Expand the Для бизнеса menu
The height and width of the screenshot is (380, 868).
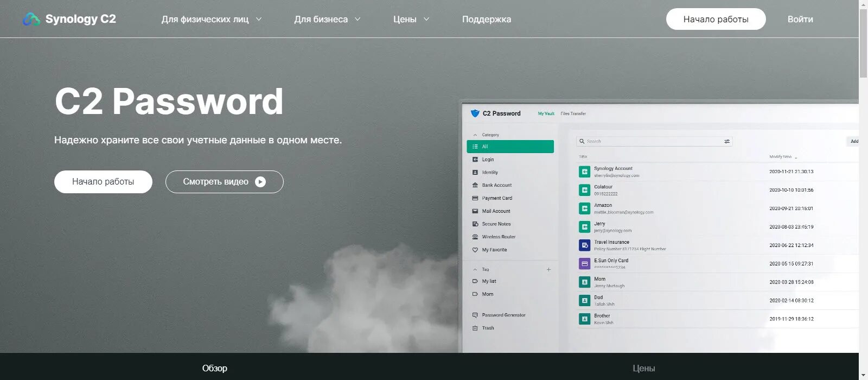point(327,19)
